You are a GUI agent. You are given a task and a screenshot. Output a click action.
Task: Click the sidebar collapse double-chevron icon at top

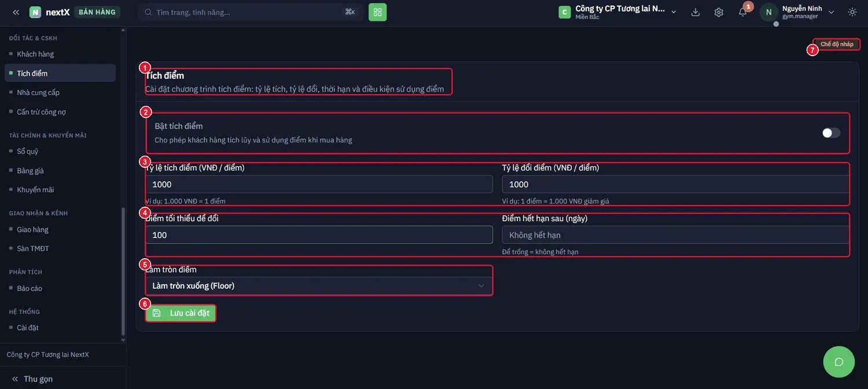click(16, 12)
